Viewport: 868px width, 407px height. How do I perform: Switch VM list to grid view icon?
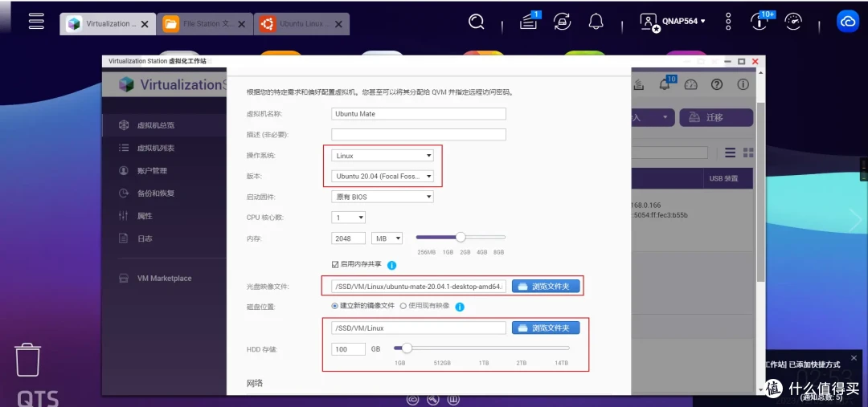click(x=748, y=152)
